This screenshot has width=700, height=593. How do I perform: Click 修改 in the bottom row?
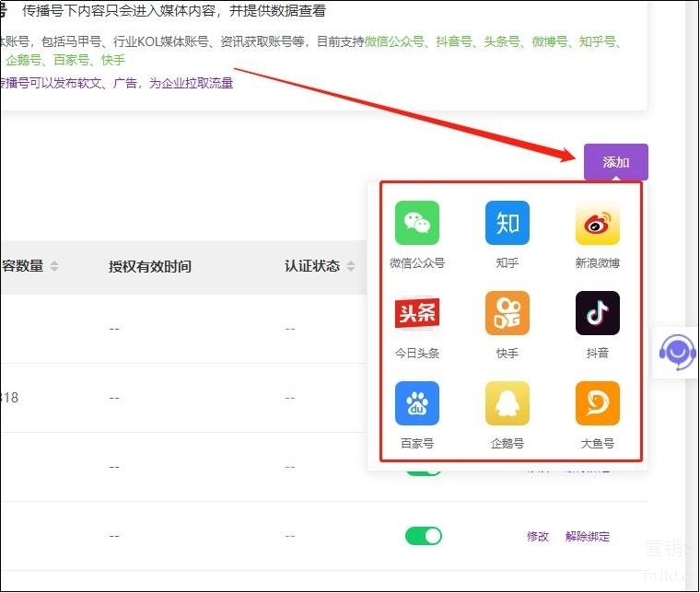pyautogui.click(x=538, y=536)
